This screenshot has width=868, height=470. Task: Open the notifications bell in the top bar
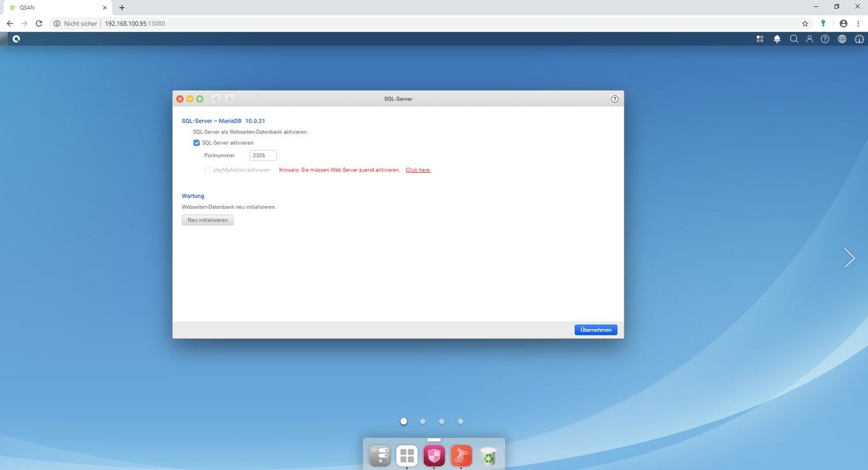click(777, 39)
